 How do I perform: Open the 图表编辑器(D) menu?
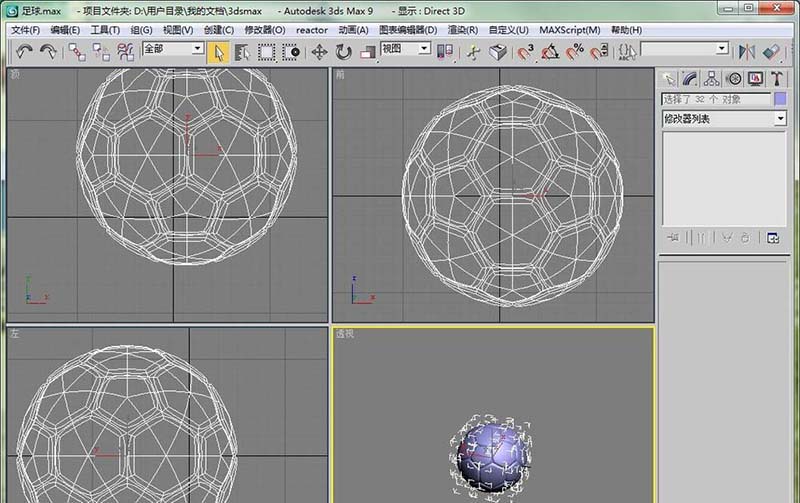pos(408,30)
